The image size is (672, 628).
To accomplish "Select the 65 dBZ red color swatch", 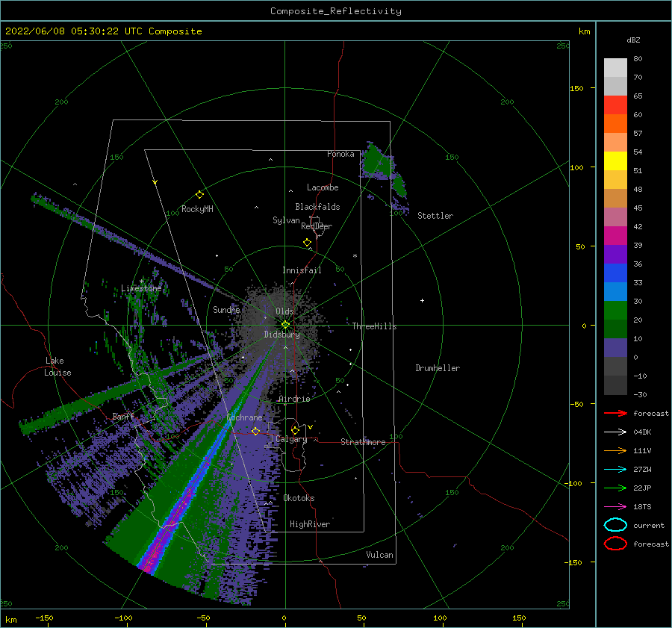I will (615, 105).
